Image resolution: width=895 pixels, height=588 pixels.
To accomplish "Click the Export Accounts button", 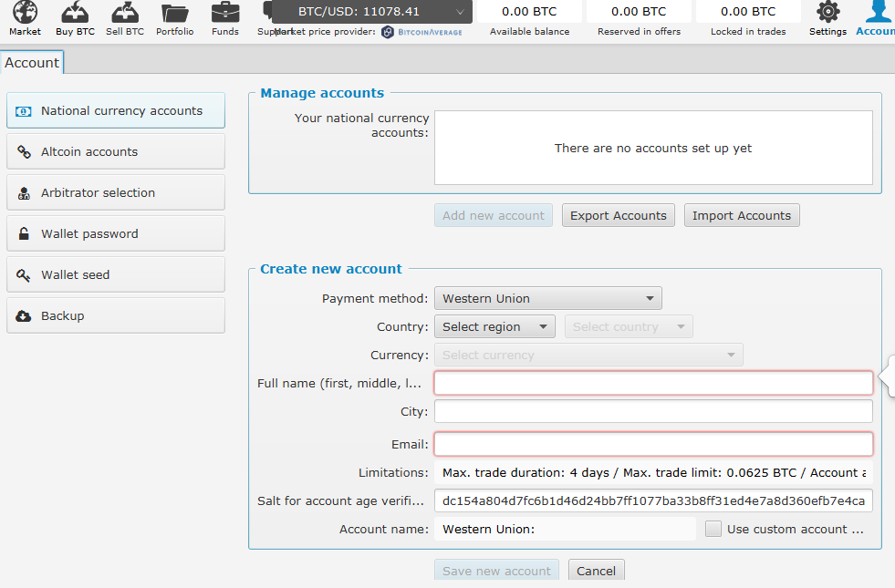I will [619, 215].
